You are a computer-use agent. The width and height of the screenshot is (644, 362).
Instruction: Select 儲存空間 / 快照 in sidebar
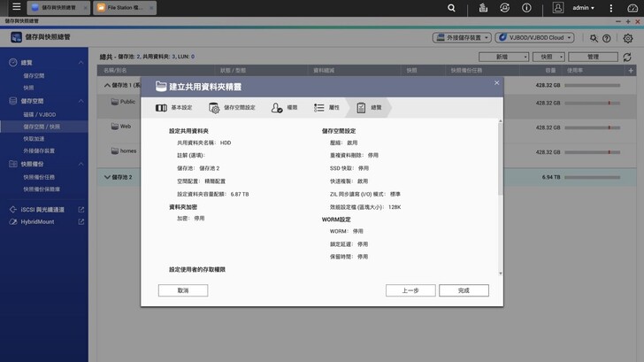[x=44, y=127]
